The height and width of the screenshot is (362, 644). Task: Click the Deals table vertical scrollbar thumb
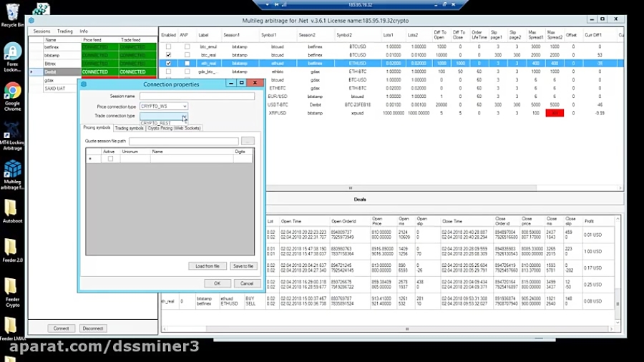[618, 303]
